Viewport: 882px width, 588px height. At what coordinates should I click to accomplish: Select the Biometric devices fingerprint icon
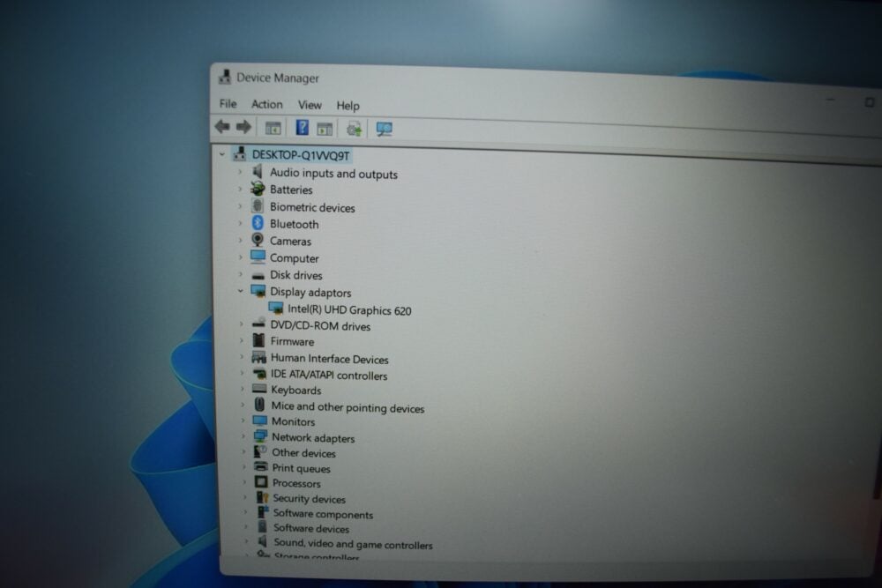258,205
